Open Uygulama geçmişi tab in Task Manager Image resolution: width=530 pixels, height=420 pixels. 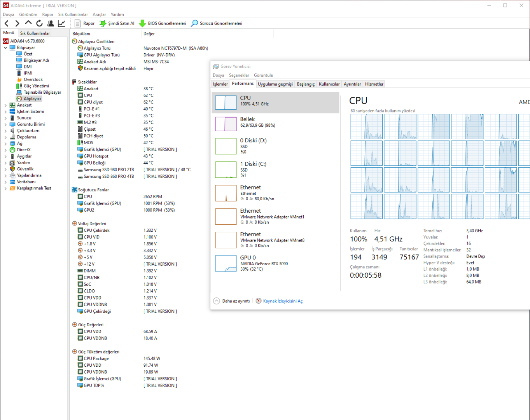point(275,84)
